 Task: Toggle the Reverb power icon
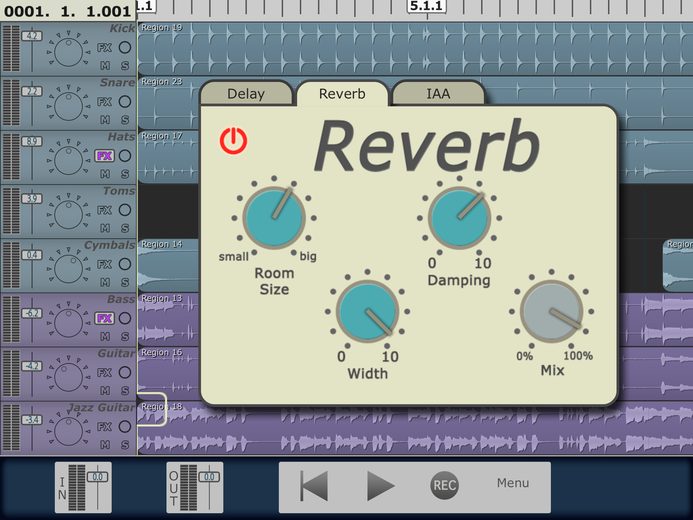click(233, 141)
